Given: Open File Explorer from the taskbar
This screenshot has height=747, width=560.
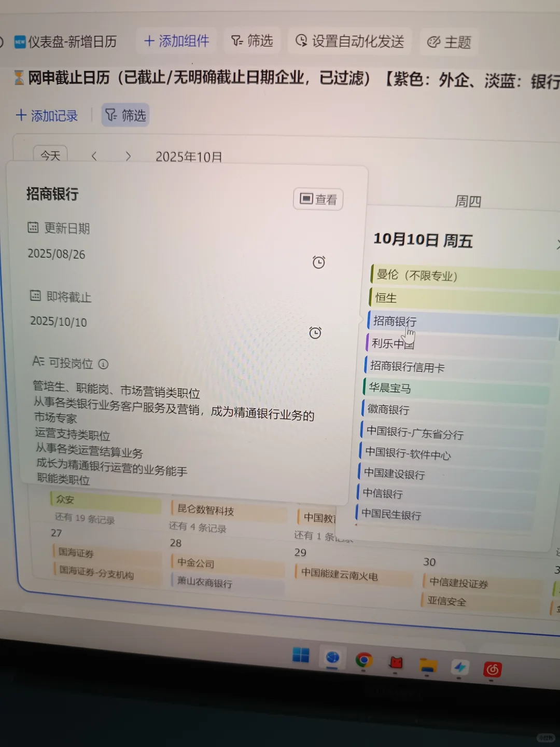Looking at the screenshot, I should point(428,665).
